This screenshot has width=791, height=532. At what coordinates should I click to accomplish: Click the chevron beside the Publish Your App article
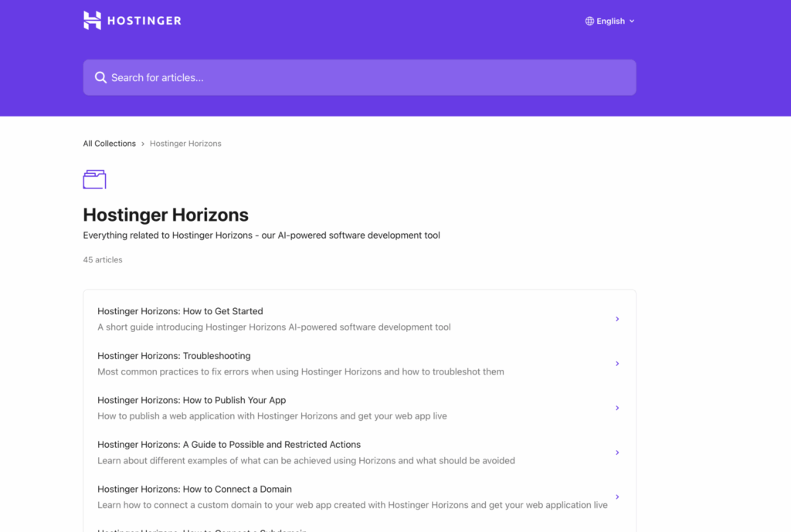point(616,408)
